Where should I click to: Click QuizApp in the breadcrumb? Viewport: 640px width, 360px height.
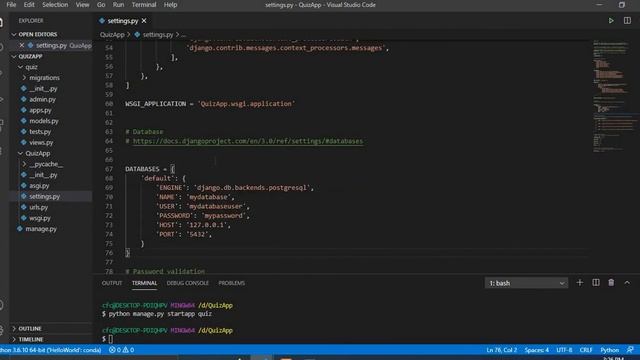(x=112, y=35)
